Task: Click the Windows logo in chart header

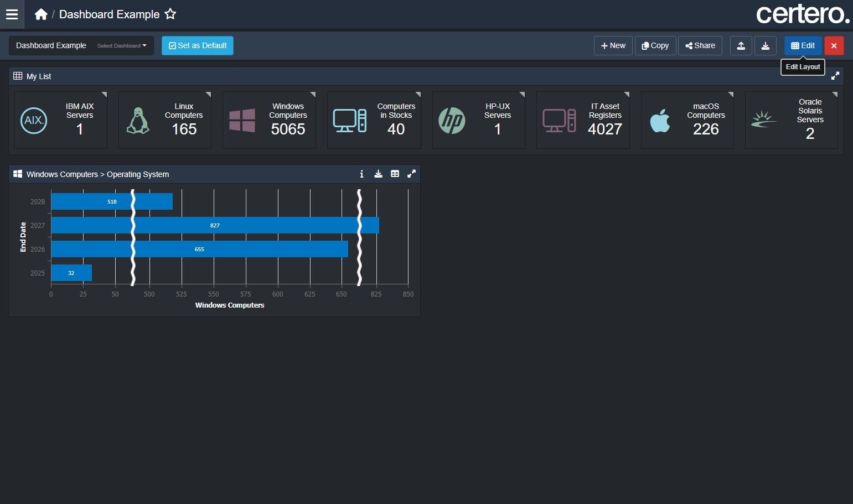Action: [x=18, y=174]
